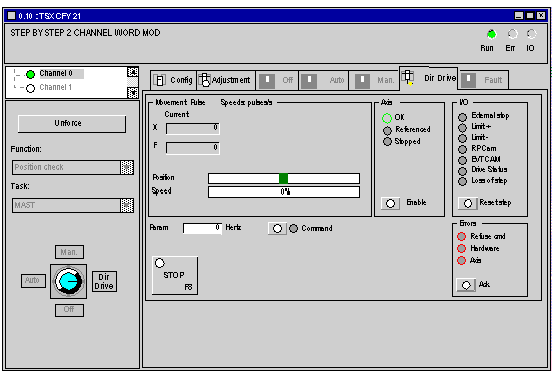Click the Hardware error LED
Viewport: 552px width, 384px height.
point(461,248)
